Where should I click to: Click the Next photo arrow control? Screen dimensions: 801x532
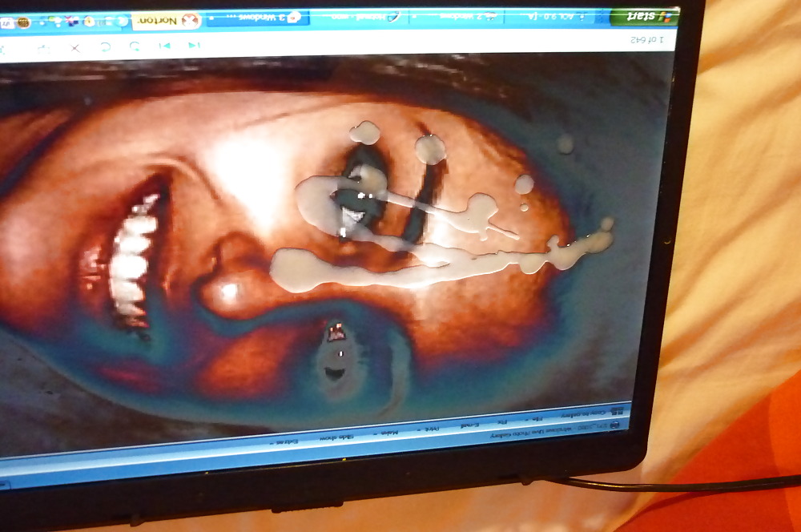point(164,46)
